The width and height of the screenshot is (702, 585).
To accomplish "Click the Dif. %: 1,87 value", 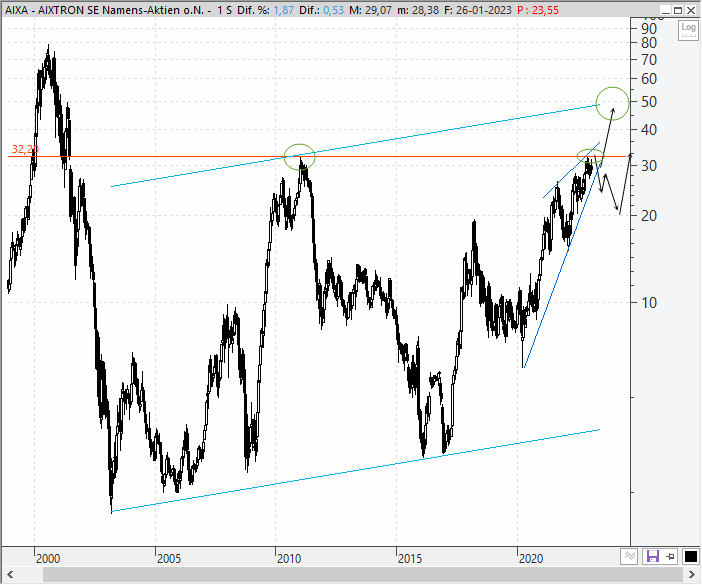I will click(265, 10).
